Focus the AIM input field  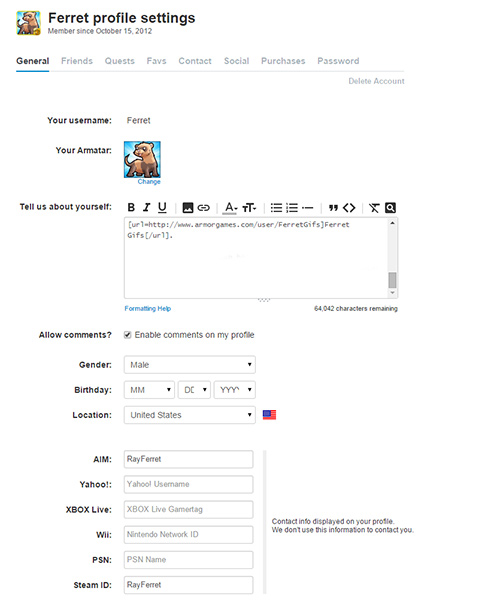pos(188,459)
